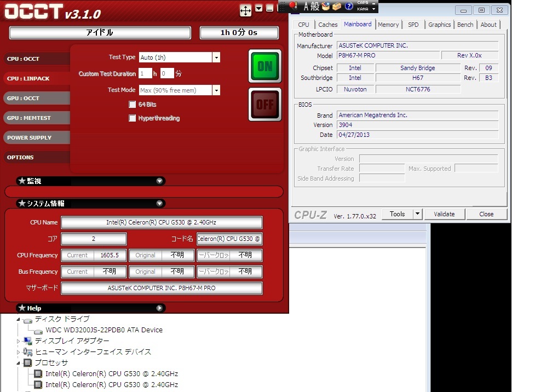Enable the Hyperthreading checkbox
The width and height of the screenshot is (552, 392).
[133, 118]
